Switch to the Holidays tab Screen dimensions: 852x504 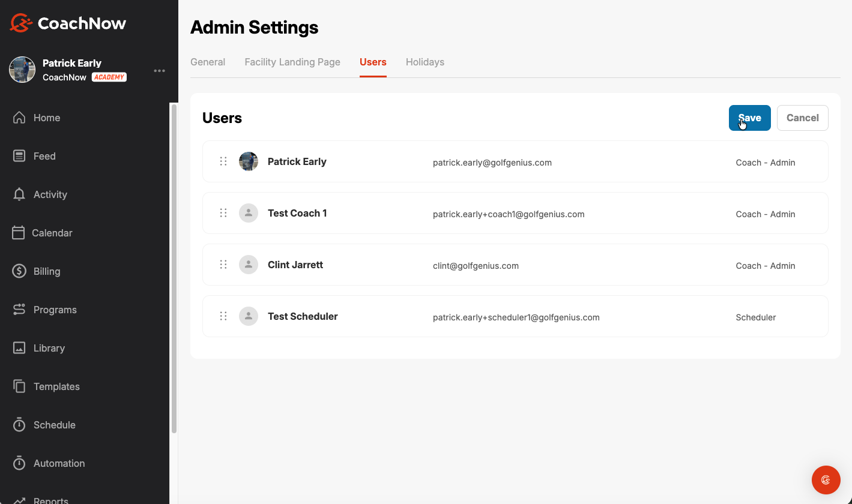click(x=424, y=62)
